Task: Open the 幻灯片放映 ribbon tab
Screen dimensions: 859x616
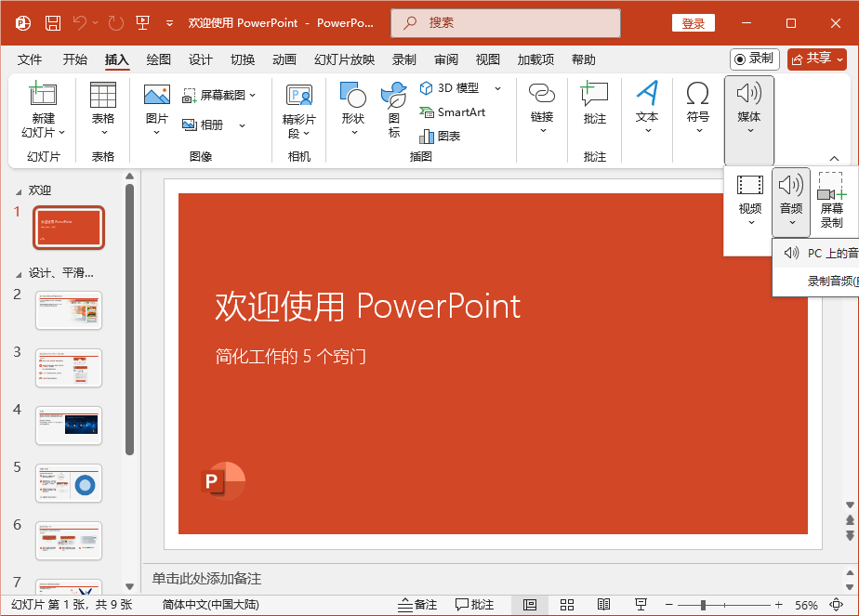Action: [344, 59]
